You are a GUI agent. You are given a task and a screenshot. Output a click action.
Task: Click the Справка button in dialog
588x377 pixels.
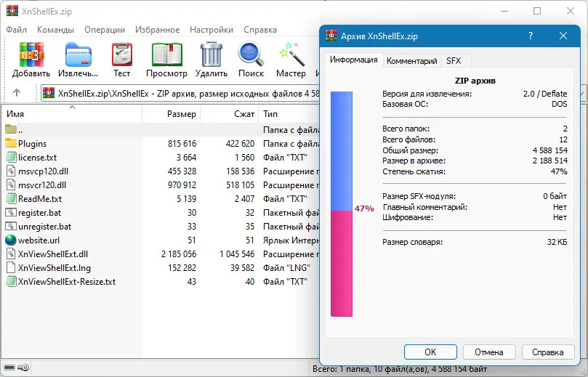click(x=547, y=352)
